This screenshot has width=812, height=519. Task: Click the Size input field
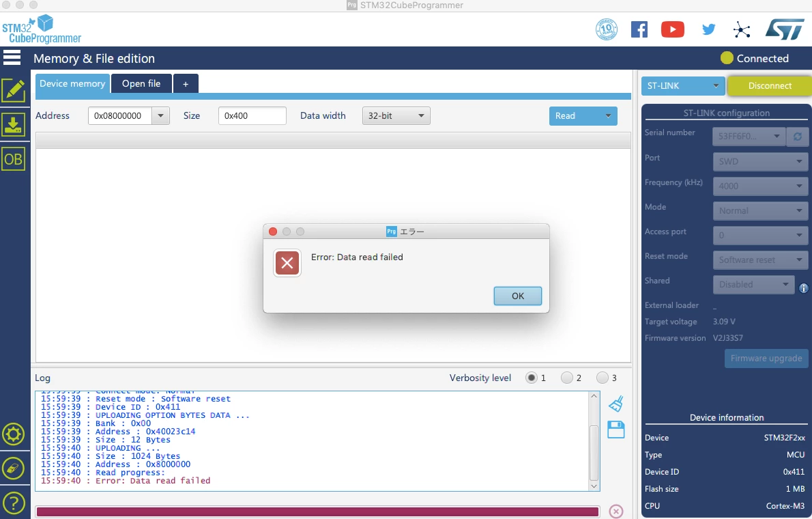point(252,115)
